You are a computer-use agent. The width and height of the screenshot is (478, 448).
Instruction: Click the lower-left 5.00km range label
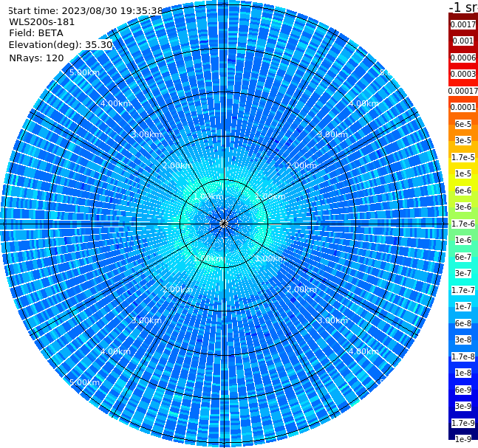coord(84,382)
